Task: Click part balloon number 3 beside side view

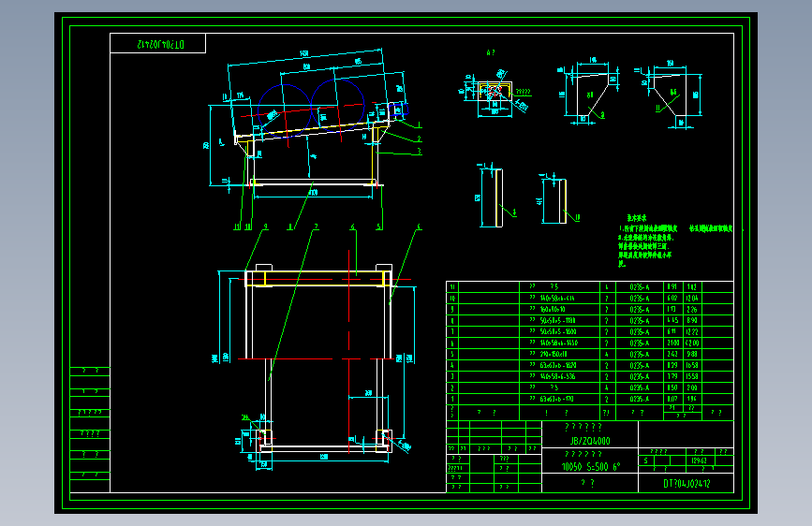Action: pyautogui.click(x=419, y=152)
